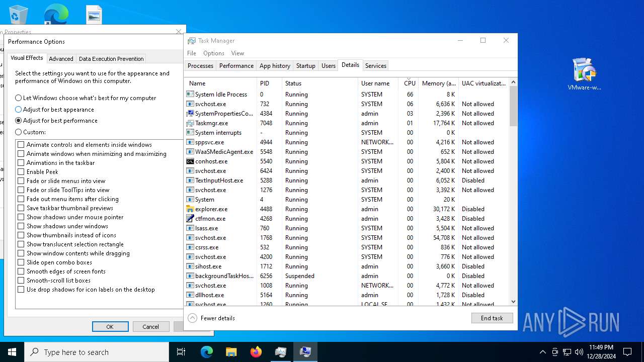Open the View menu in Task Manager
The height and width of the screenshot is (362, 644).
click(x=237, y=53)
